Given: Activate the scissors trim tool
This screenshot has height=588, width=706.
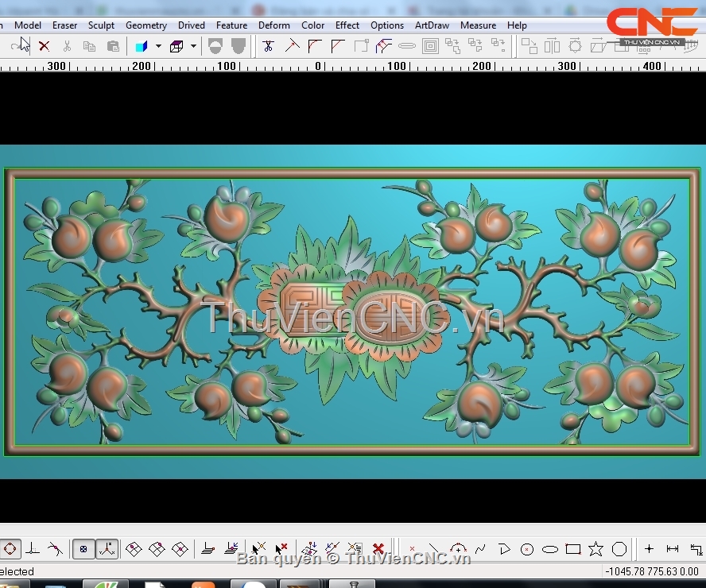Looking at the screenshot, I should click(268, 47).
